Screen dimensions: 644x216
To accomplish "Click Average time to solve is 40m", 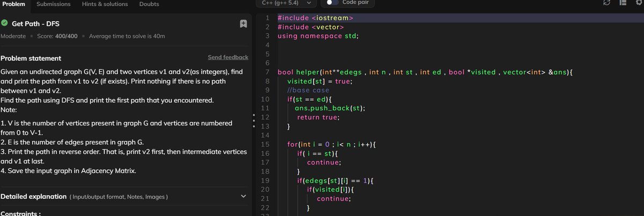I will pos(127,36).
